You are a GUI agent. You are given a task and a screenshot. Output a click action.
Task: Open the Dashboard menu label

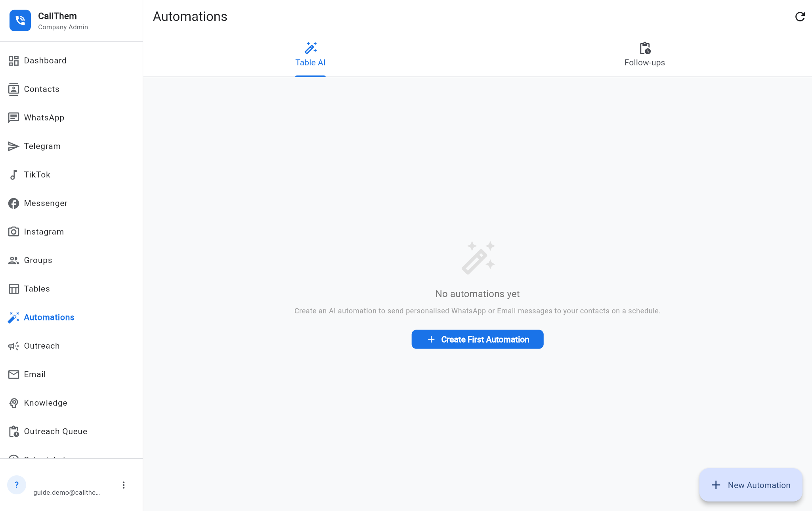point(45,61)
